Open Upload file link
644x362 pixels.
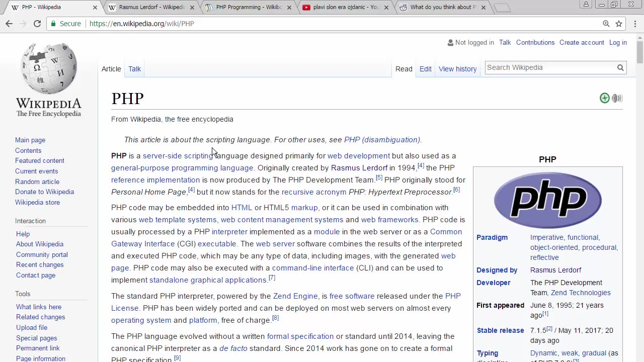[32, 328]
